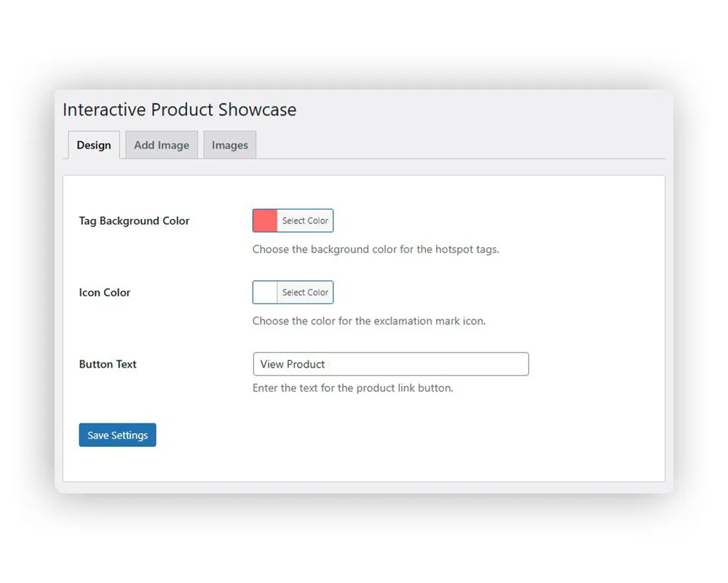Click the blank right end of Button Text field
This screenshot has height=583, width=728.
tap(495, 364)
